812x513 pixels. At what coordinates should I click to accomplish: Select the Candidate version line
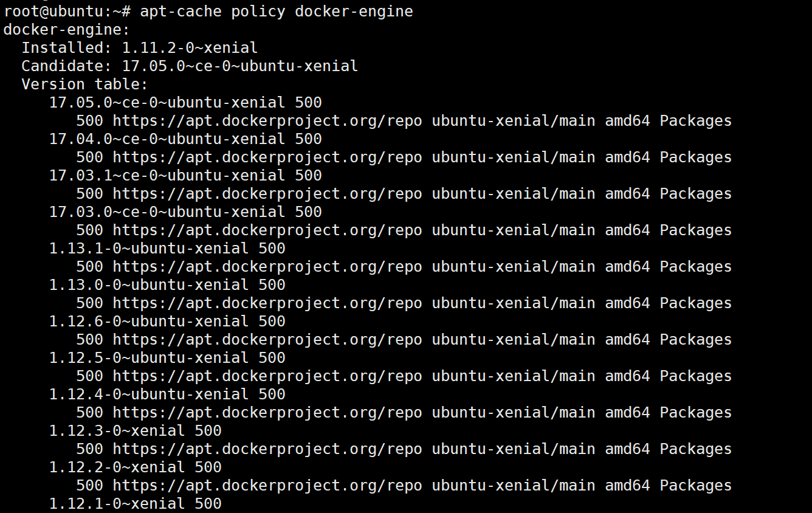[x=190, y=66]
